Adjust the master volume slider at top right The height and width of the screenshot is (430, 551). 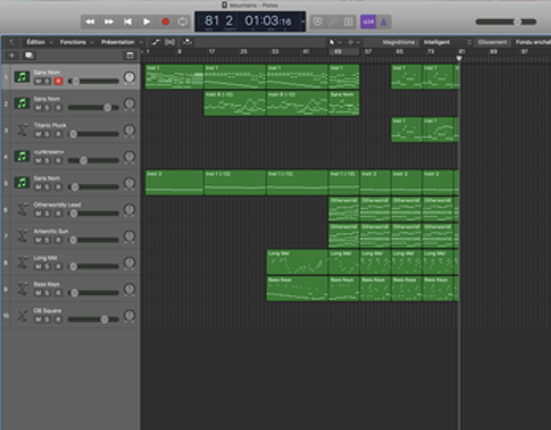click(x=506, y=22)
